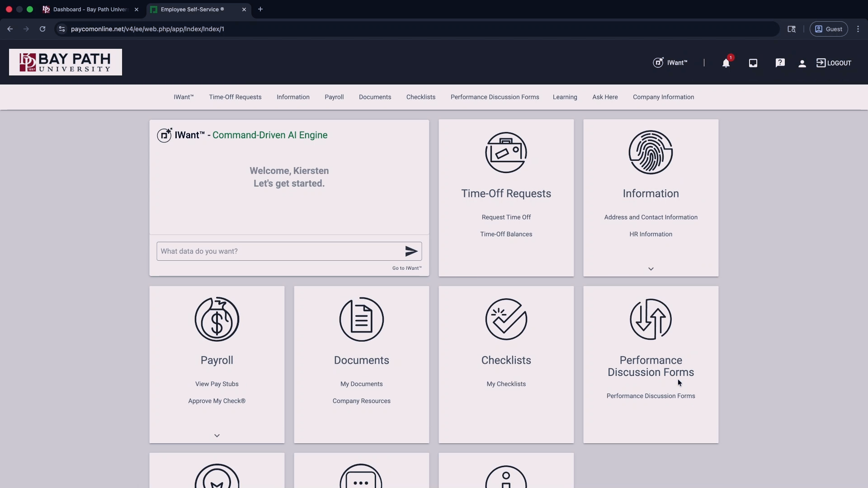Click the LOGOUT button
Screen dimensions: 868x488
tap(834, 63)
